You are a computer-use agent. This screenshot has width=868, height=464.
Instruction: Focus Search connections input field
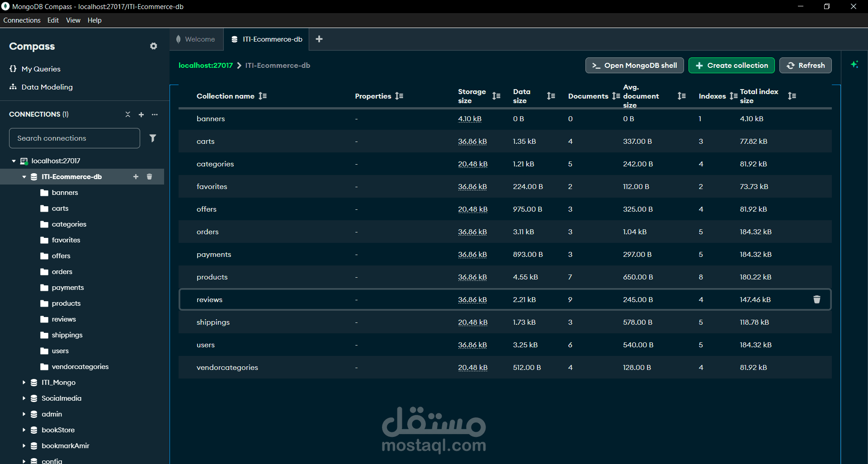point(75,138)
